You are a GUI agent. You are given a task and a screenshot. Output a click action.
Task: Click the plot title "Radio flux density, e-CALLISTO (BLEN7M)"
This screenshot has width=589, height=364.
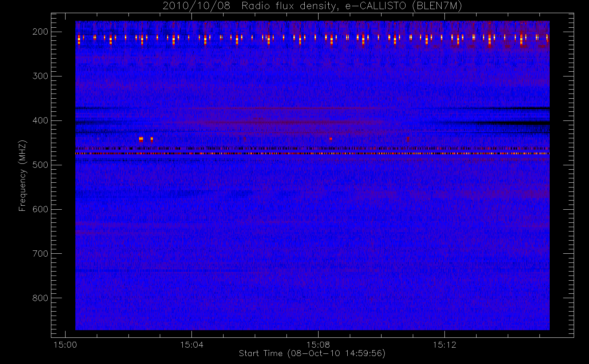352,6
